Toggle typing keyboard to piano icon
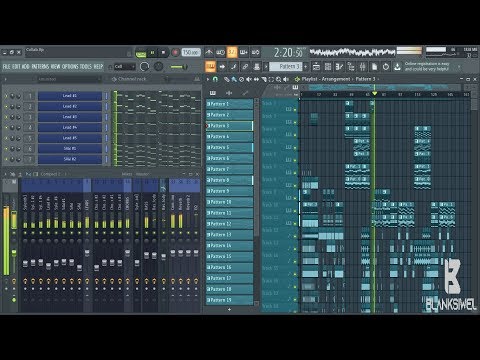 click(210, 67)
